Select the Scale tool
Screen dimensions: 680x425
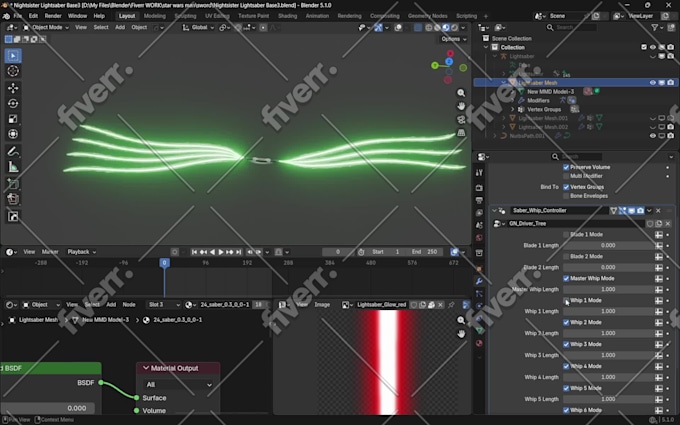[x=13, y=119]
